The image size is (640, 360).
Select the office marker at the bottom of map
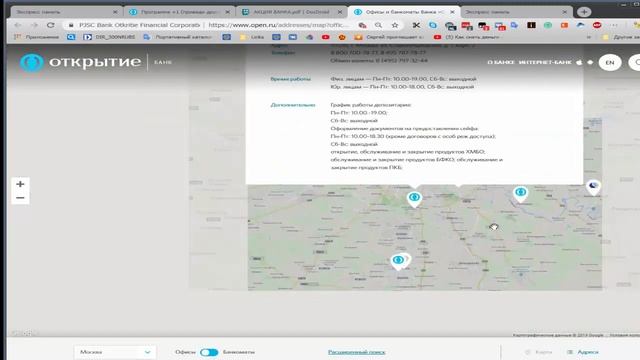click(399, 261)
